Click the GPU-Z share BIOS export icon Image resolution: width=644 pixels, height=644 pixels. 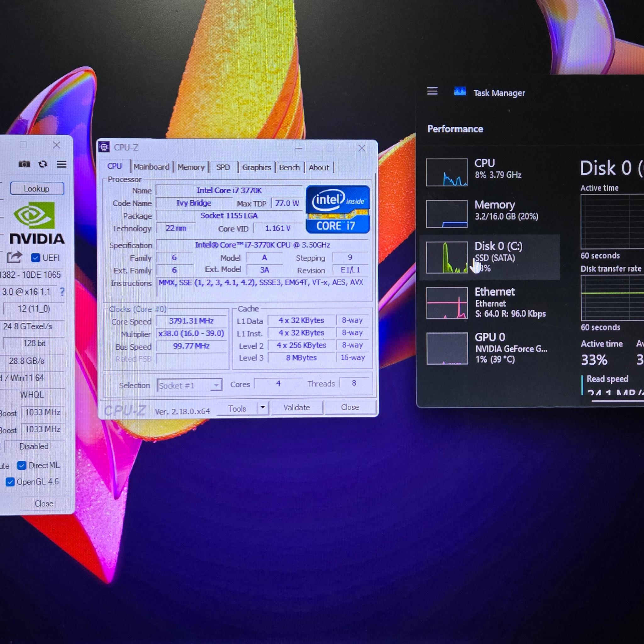14,257
